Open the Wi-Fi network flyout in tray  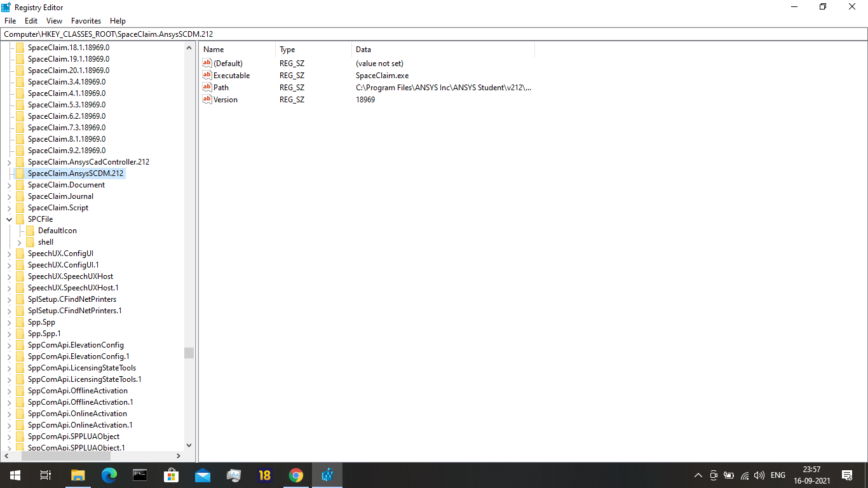point(745,475)
